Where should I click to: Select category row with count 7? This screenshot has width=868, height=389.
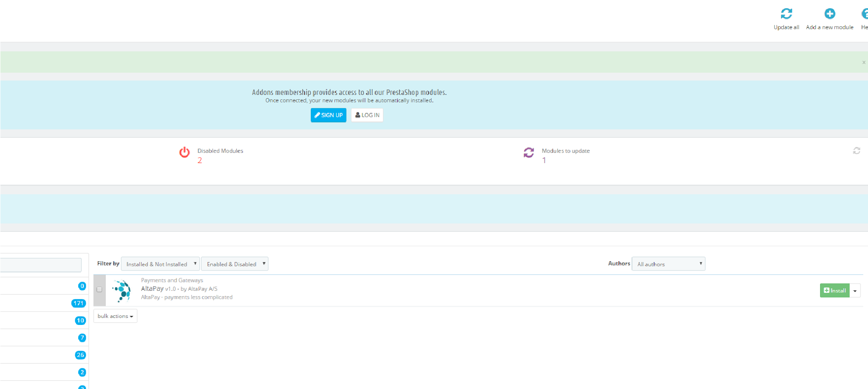click(x=44, y=338)
